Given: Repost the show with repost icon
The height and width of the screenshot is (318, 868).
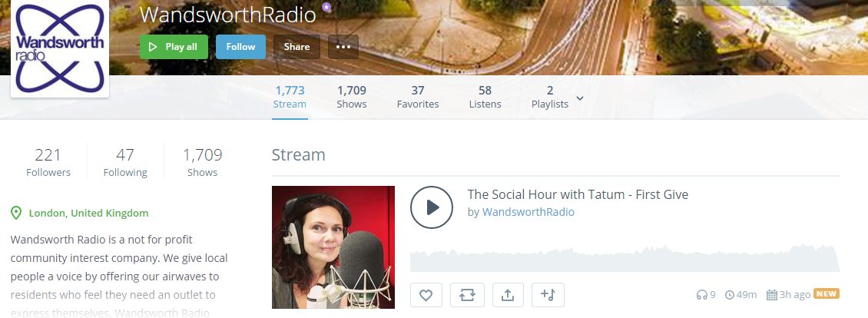Looking at the screenshot, I should pyautogui.click(x=467, y=295).
